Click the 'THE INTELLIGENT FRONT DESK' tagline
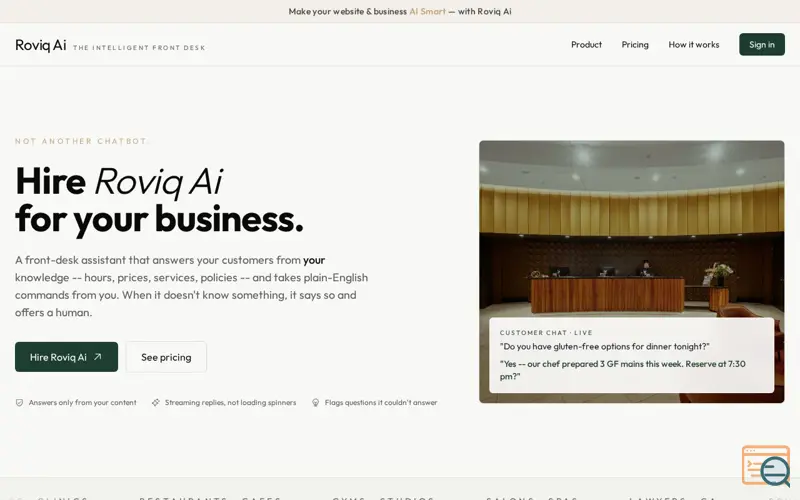 point(139,47)
